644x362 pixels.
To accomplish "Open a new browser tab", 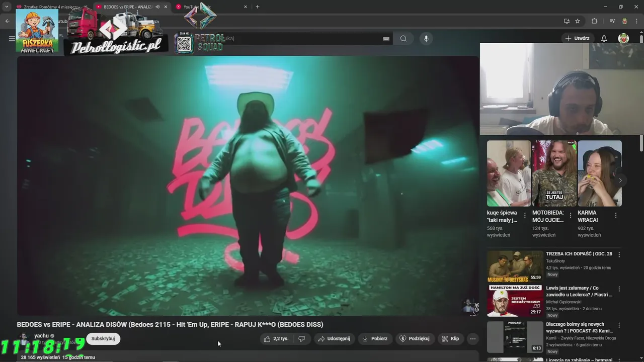I will coord(258,7).
